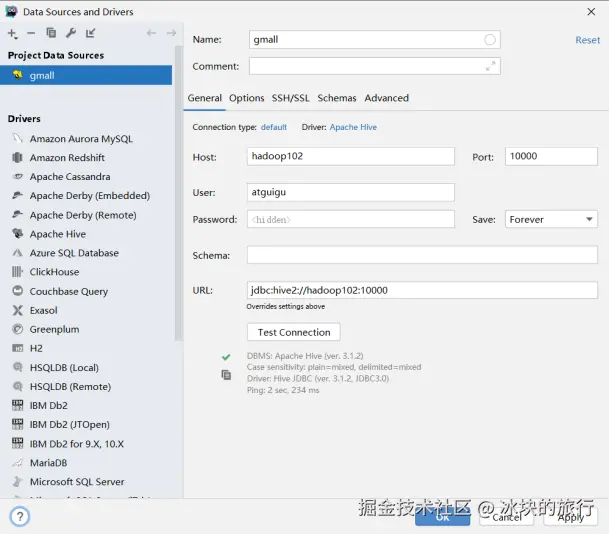The height and width of the screenshot is (534, 610).
Task: Switch to the SSH/SSL tab
Action: pos(290,98)
